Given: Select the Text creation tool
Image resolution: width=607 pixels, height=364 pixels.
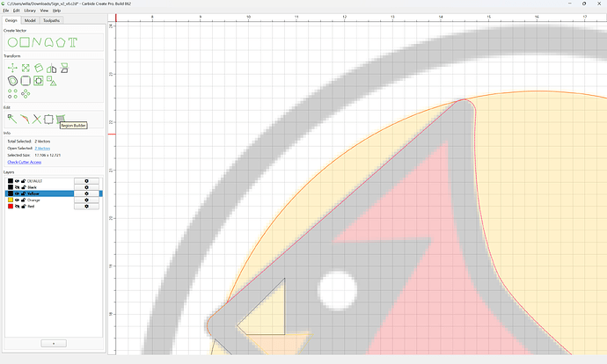Looking at the screenshot, I should point(73,42).
